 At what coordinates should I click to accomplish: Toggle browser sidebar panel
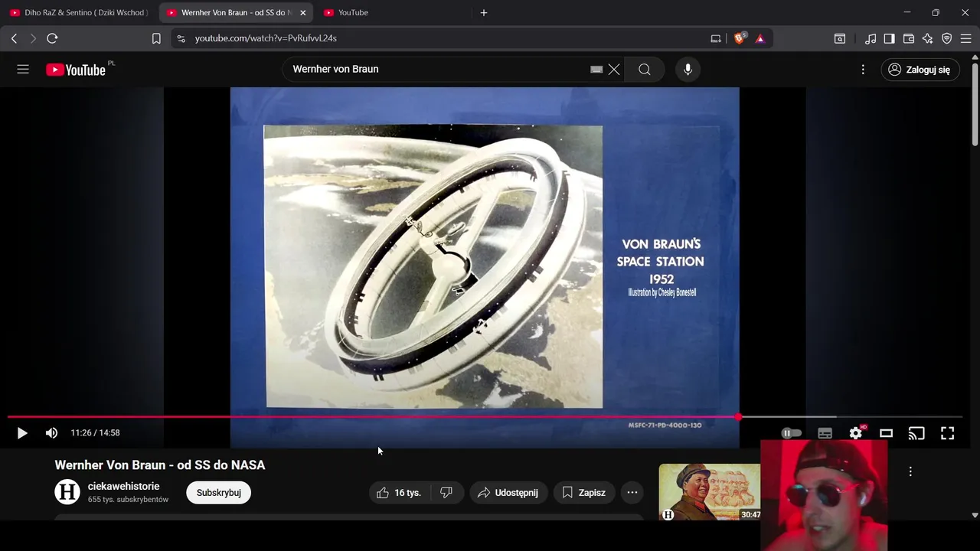click(889, 38)
